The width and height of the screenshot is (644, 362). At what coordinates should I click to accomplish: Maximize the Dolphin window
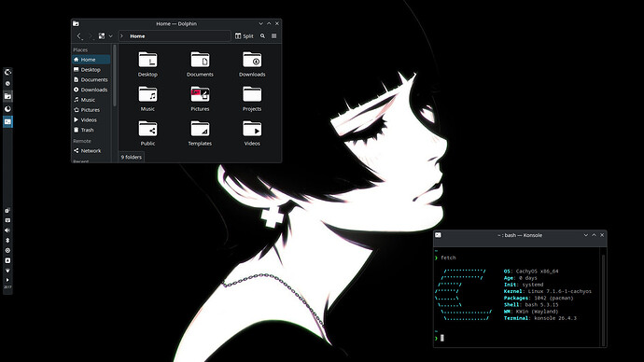point(269,24)
